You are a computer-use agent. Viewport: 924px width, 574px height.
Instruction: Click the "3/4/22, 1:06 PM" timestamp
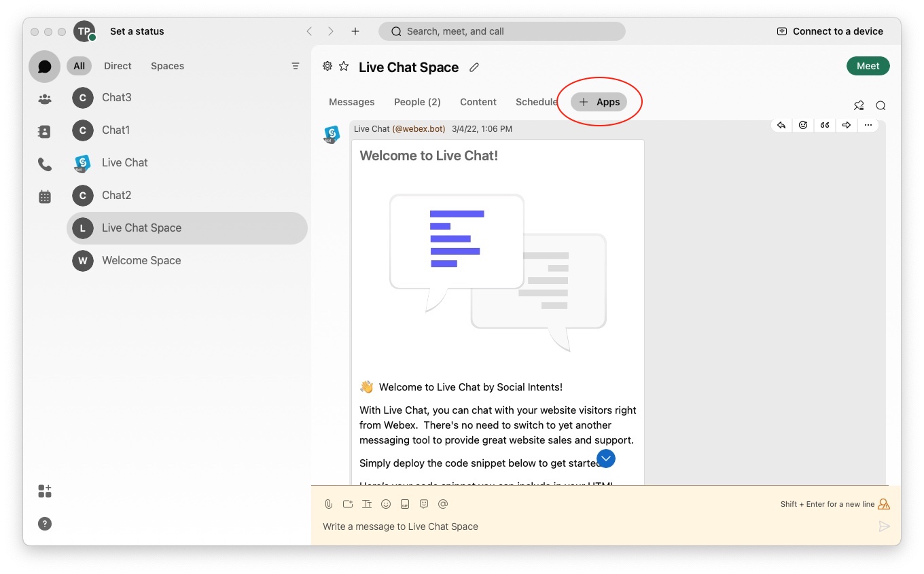tap(482, 129)
